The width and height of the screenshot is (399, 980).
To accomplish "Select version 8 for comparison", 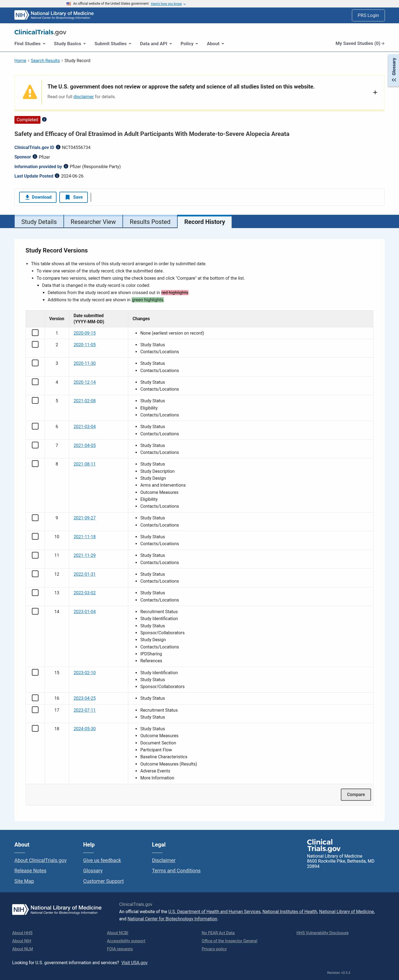I will click(35, 463).
